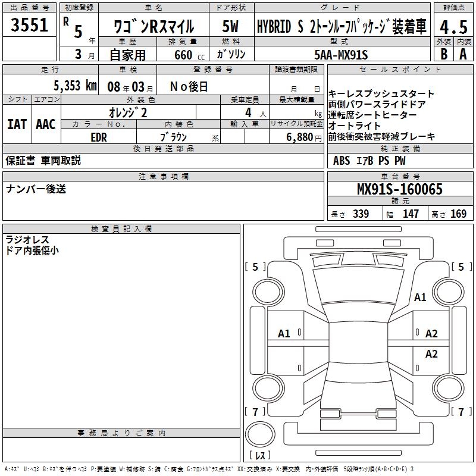Select the equipment line ABS エアB PS PW
The width and height of the screenshot is (476, 476).
[x=369, y=161]
